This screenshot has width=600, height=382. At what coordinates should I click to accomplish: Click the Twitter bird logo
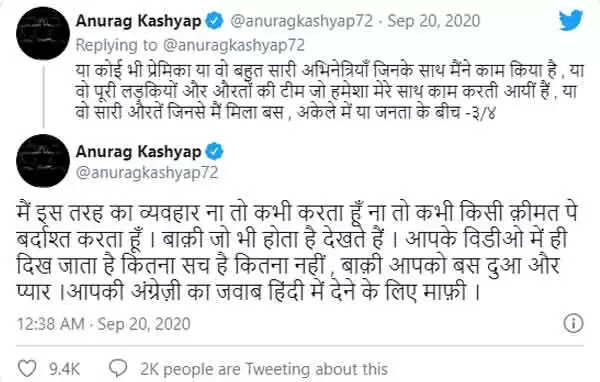click(x=571, y=20)
